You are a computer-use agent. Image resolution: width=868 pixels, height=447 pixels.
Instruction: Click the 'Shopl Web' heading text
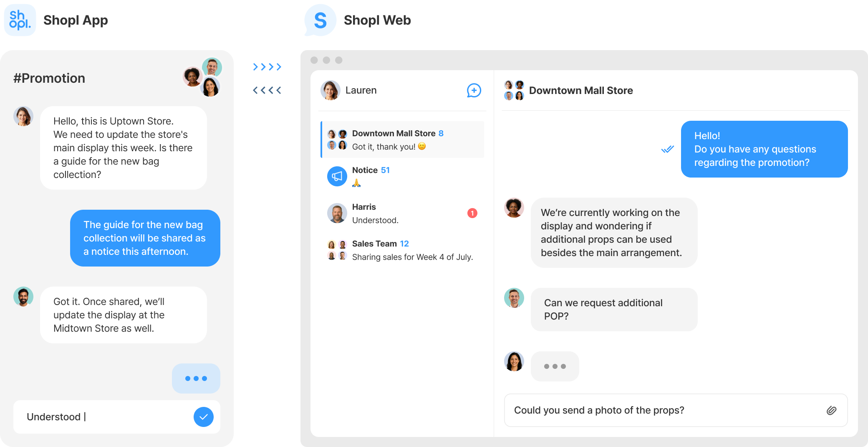[377, 20]
